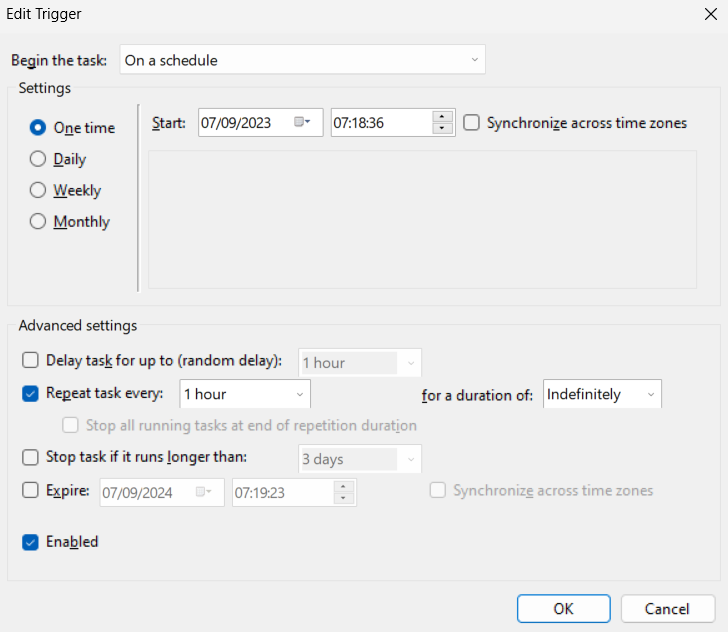Image resolution: width=728 pixels, height=632 pixels.
Task: Click the Cancel button
Action: point(668,608)
